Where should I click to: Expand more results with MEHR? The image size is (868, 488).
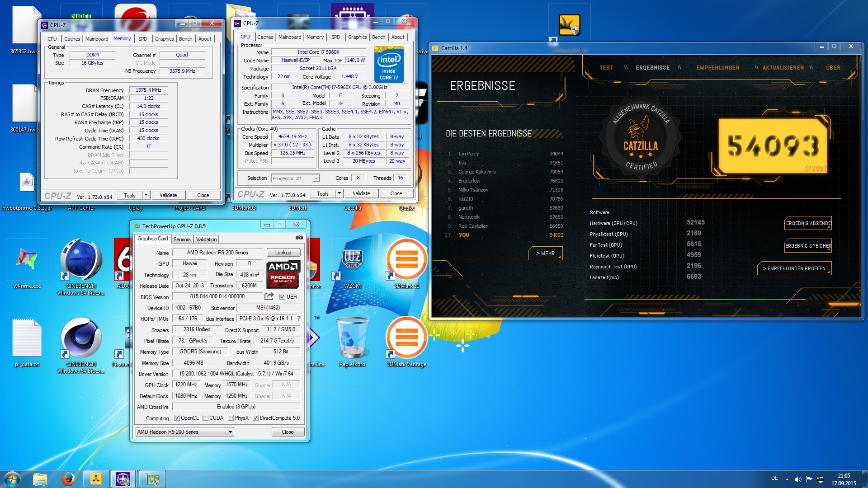coord(545,253)
